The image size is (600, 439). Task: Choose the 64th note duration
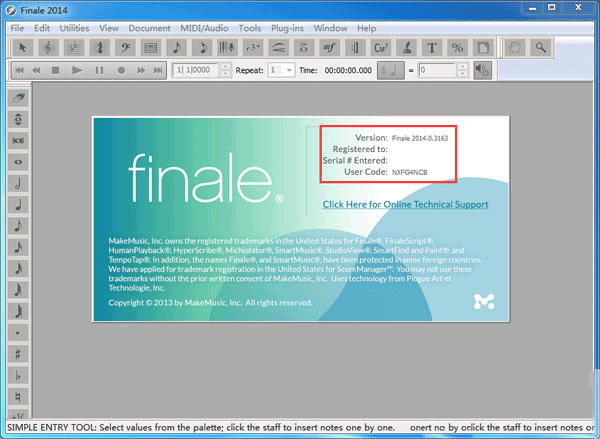[18, 290]
